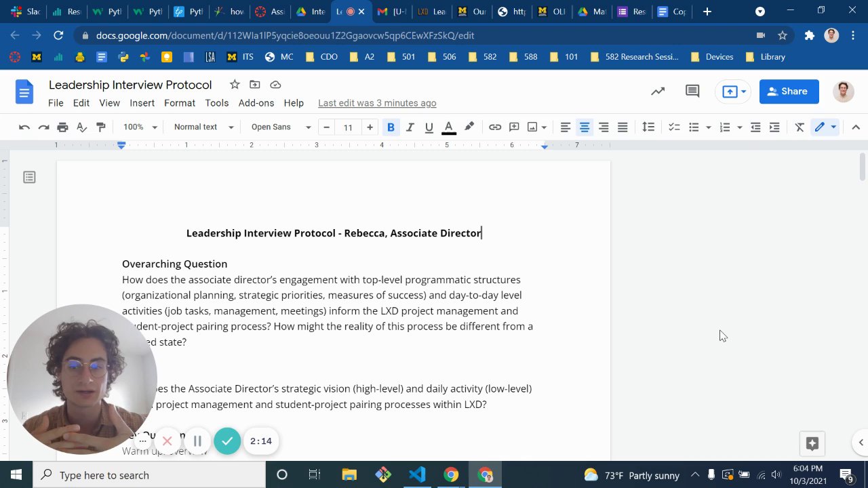Click the Redo arrow icon
Screen dimensions: 868x488
click(43, 127)
